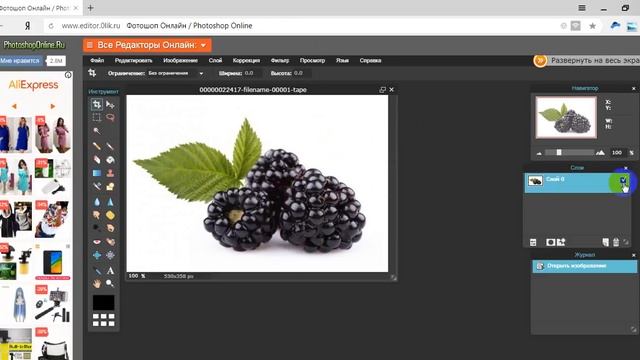Select the Color Replace tool
The height and width of the screenshot is (360, 640).
[97, 187]
